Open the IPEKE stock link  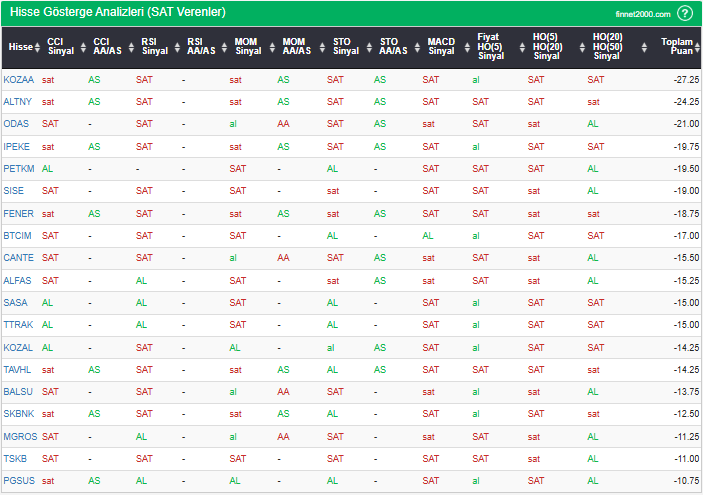click(x=17, y=146)
